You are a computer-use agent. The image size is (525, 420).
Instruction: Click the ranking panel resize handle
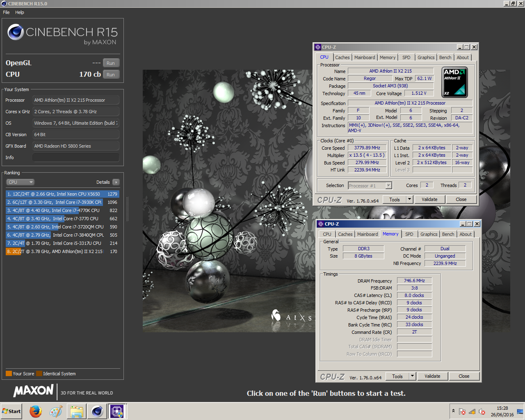tap(127, 209)
